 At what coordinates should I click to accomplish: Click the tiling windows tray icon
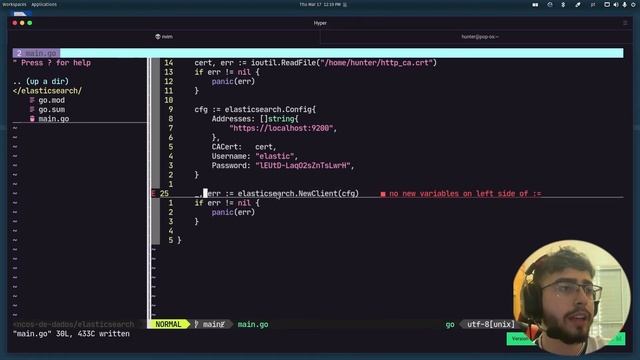click(x=535, y=4)
